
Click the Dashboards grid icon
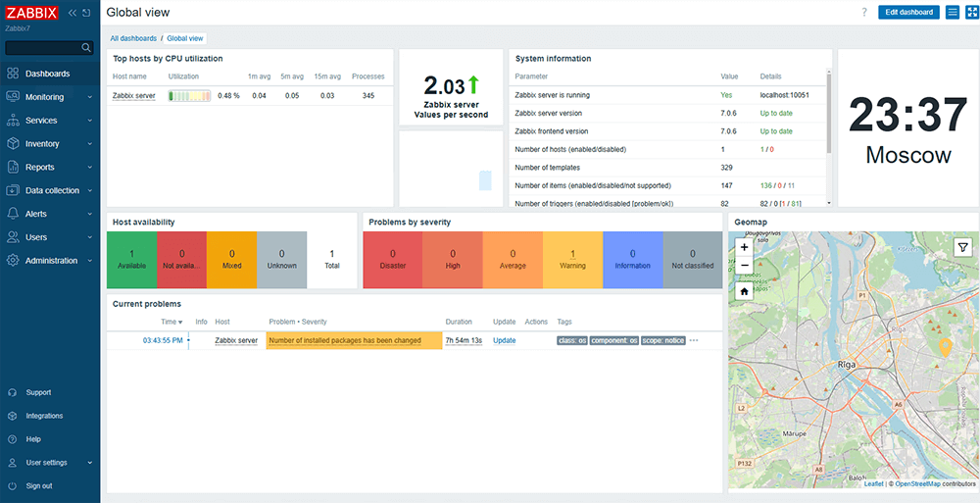13,74
